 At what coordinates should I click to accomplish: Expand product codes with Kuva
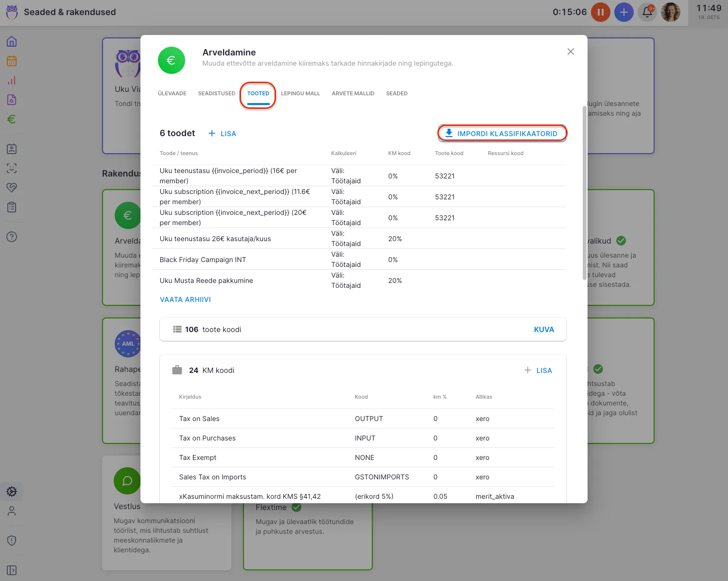(x=543, y=330)
